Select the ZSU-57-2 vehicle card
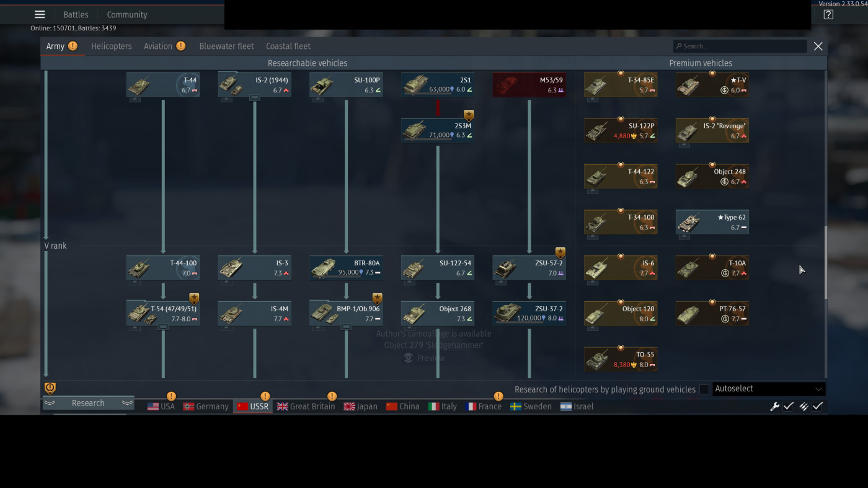Screen dimensions: 868x488 pyautogui.click(x=529, y=268)
